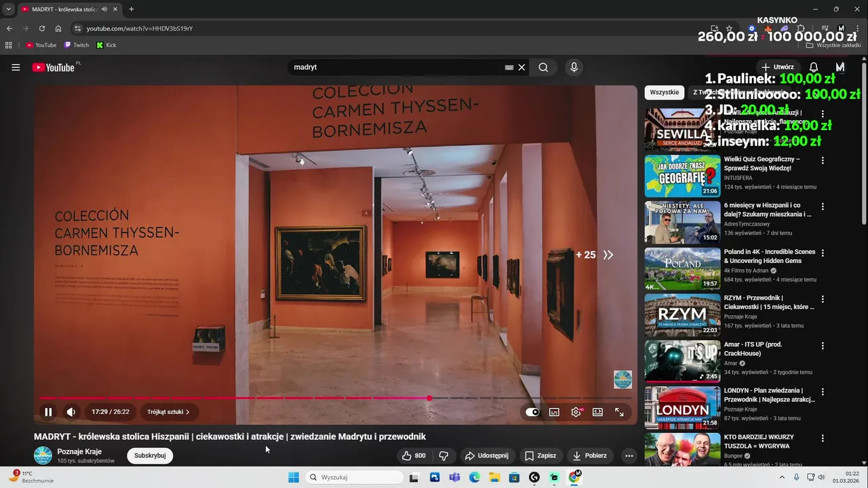Open a new browser tab

pos(131,9)
